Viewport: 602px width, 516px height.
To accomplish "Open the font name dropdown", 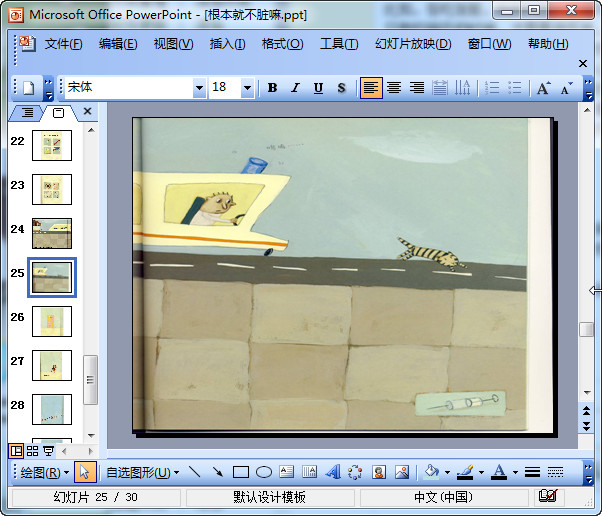I will coord(199,88).
